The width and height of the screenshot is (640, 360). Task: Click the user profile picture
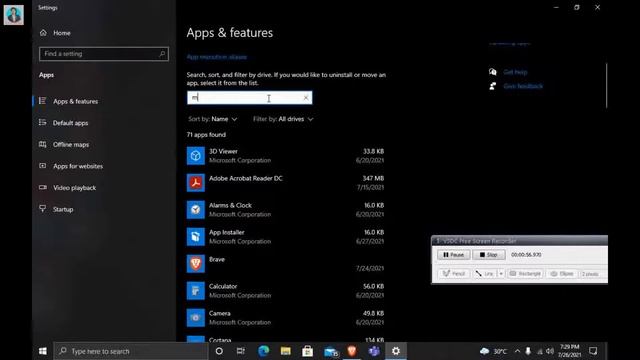(x=13, y=15)
